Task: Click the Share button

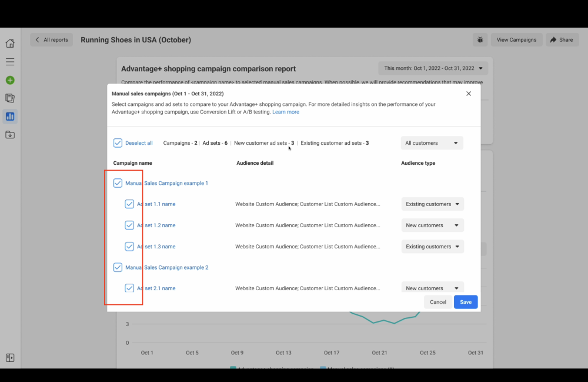Action: [562, 40]
